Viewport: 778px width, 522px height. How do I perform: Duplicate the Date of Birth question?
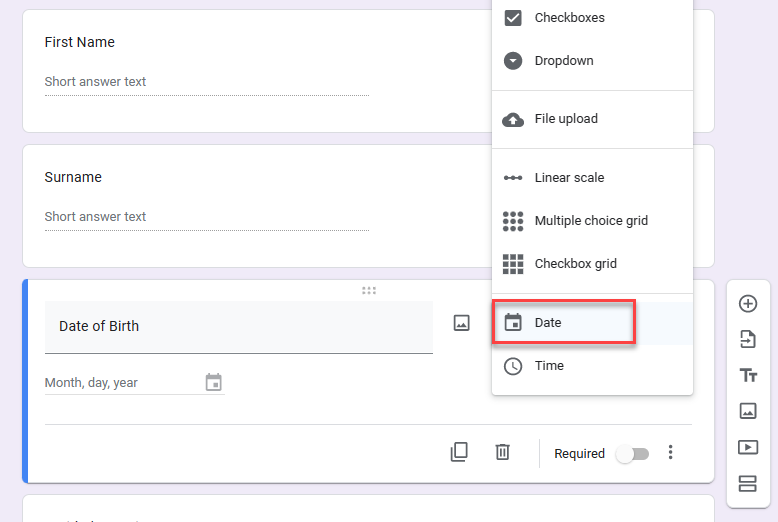tap(459, 452)
